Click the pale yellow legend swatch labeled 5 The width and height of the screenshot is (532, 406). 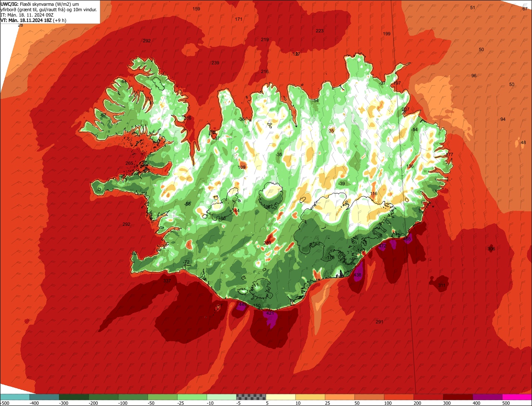pyautogui.click(x=281, y=397)
